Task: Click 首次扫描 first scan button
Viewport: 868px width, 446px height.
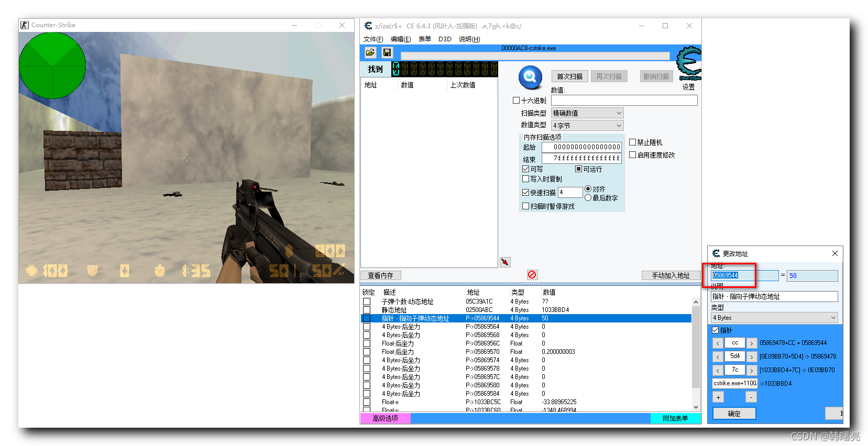Action: (x=569, y=76)
